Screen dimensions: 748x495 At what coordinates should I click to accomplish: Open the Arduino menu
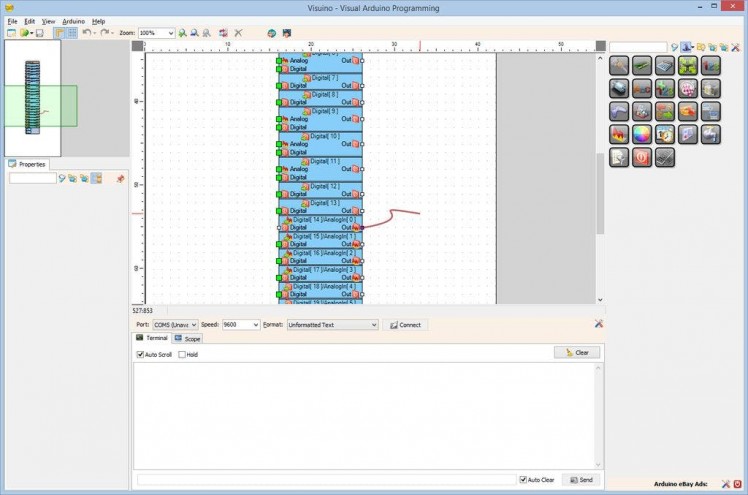73,21
